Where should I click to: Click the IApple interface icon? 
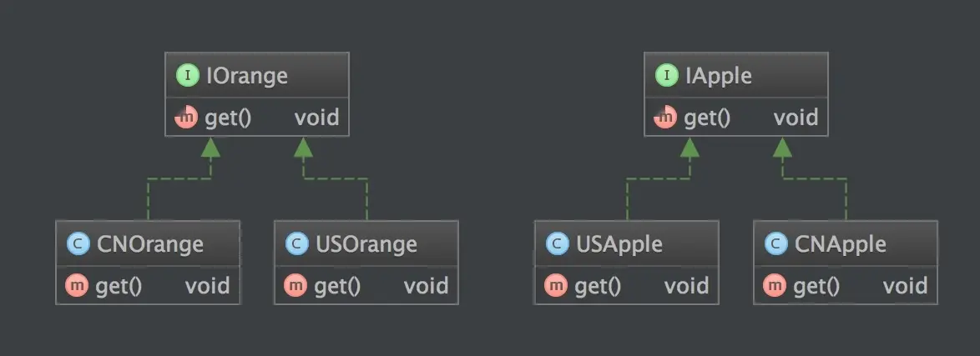(x=667, y=77)
